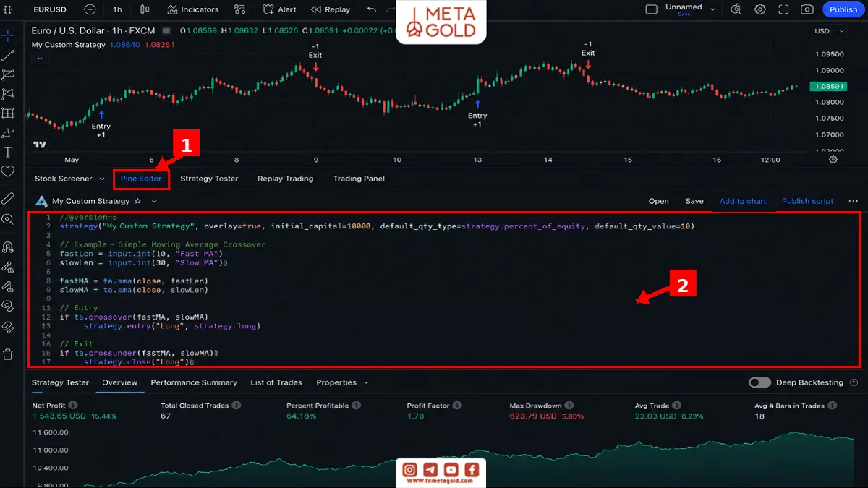Select the Text tool in the sidebar
The image size is (868, 488).
[x=8, y=152]
